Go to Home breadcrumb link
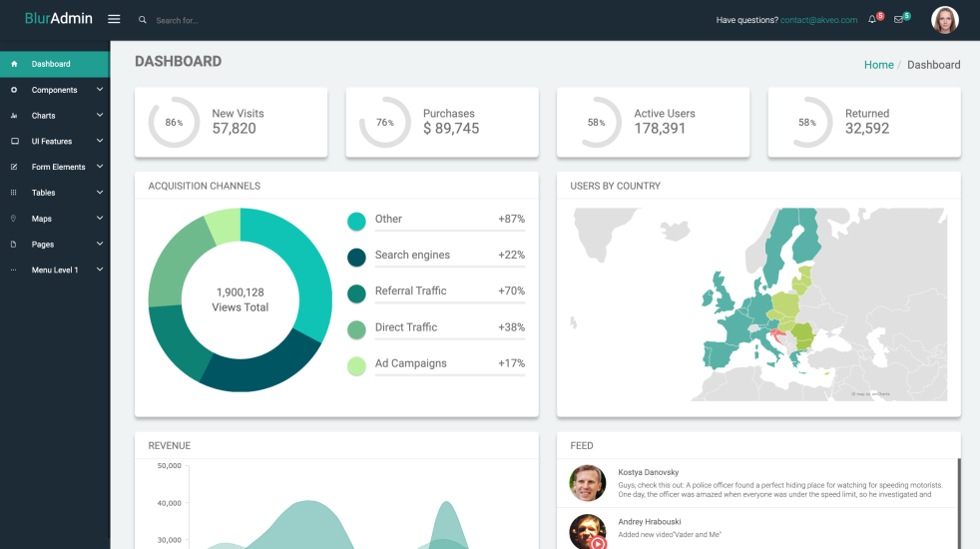 click(878, 65)
